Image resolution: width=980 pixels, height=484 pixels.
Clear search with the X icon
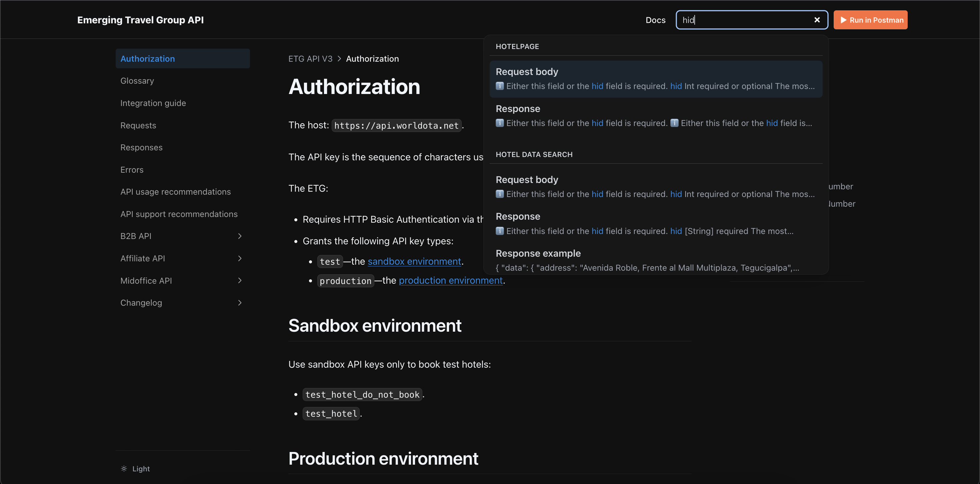817,20
